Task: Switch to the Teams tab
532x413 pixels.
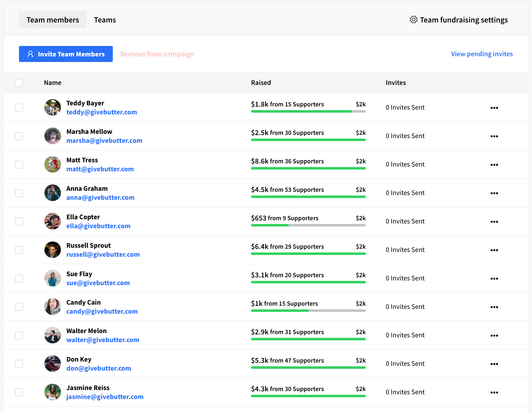Action: [x=105, y=20]
